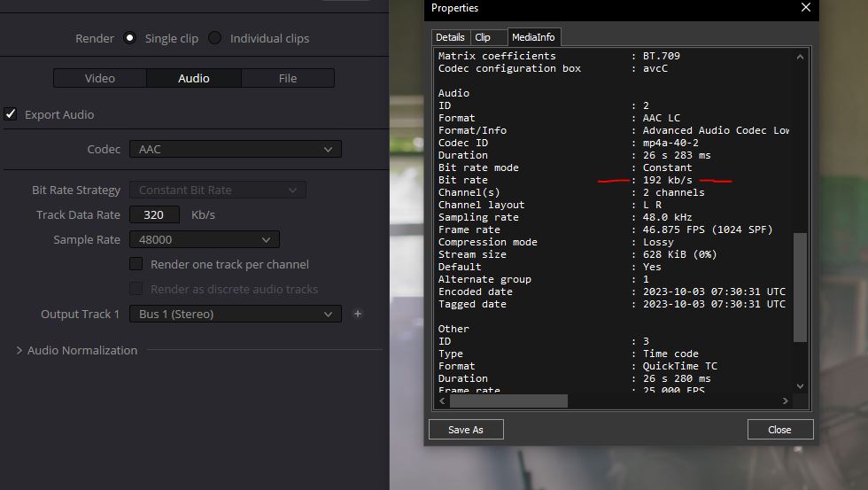Viewport: 868px width, 490px height.
Task: Click the 'Other' section heading in MediaInfo
Action: [x=453, y=329]
